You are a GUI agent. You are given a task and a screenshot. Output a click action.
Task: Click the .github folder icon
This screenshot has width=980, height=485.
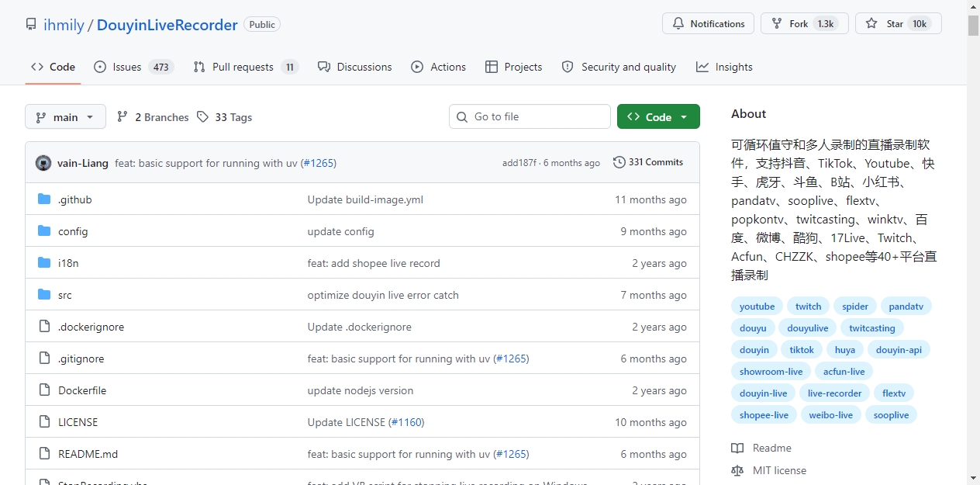point(44,199)
